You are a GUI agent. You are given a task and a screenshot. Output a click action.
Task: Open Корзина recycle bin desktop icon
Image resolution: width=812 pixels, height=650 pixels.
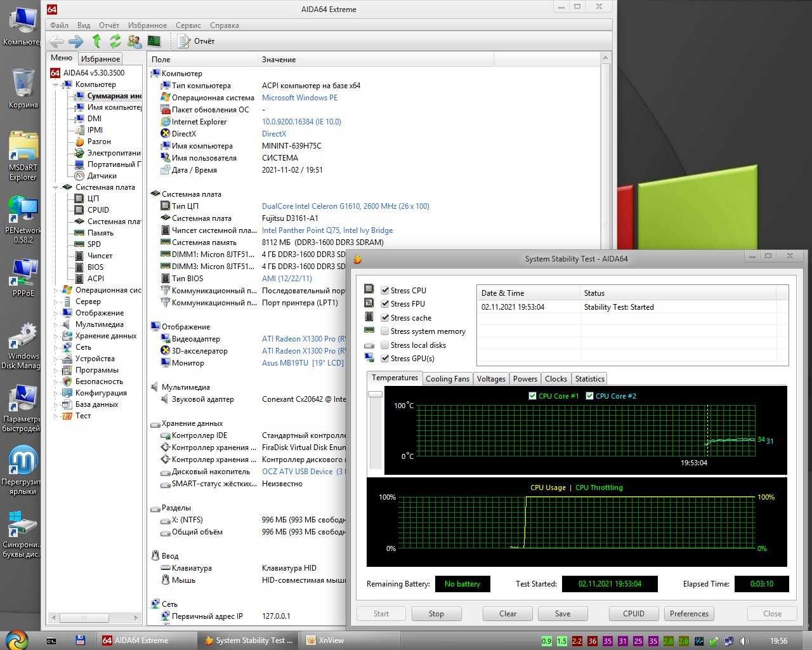click(x=23, y=88)
